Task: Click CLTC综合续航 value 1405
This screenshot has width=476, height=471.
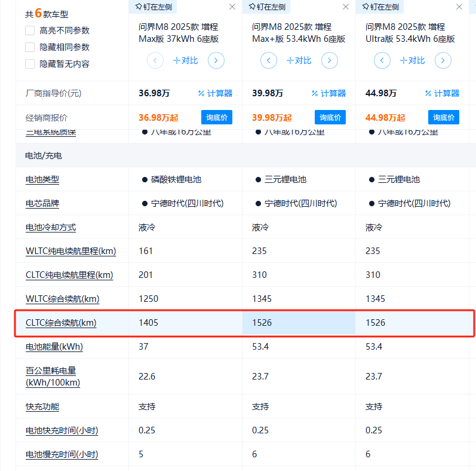Action: point(149,323)
